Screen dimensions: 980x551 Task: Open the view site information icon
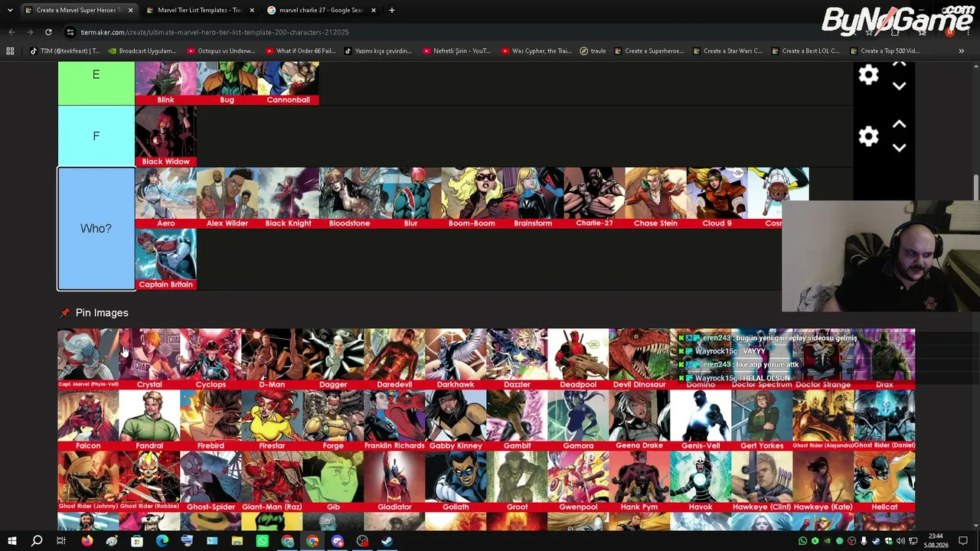pos(70,32)
